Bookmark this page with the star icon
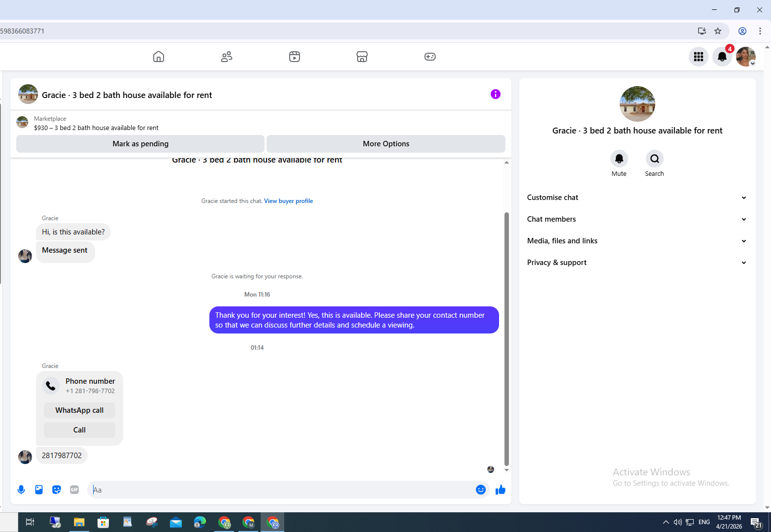This screenshot has height=532, width=771. coord(718,31)
